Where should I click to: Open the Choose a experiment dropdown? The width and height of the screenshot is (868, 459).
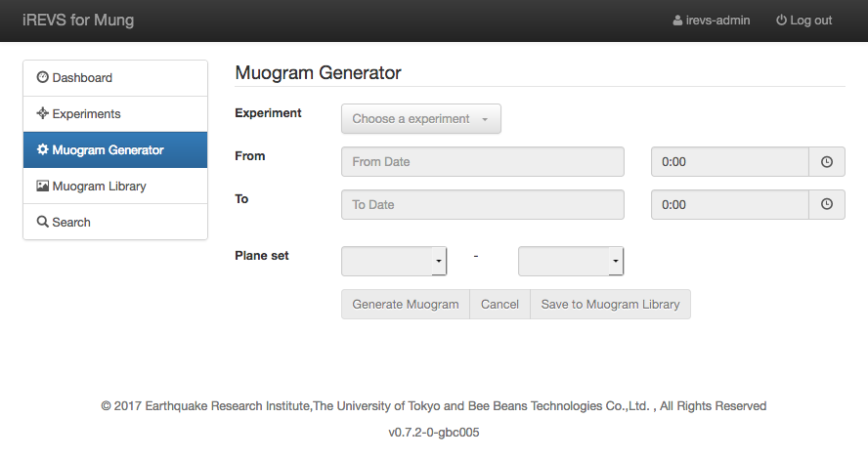click(420, 119)
